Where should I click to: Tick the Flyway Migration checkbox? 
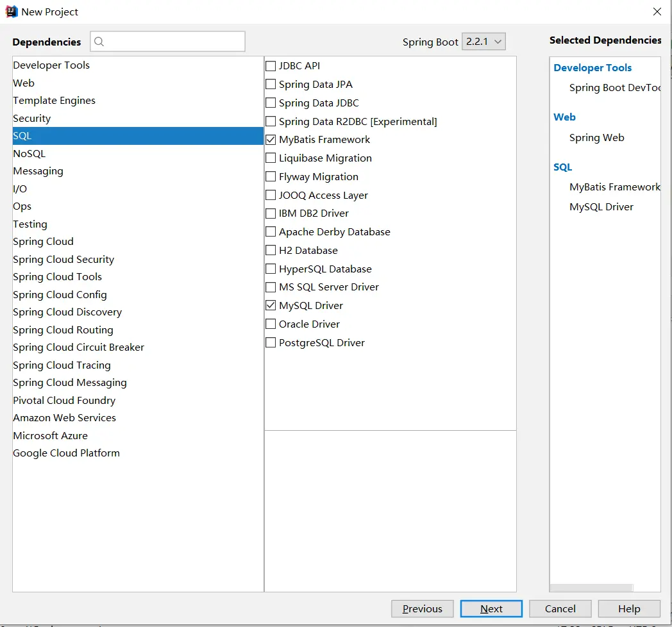point(271,176)
